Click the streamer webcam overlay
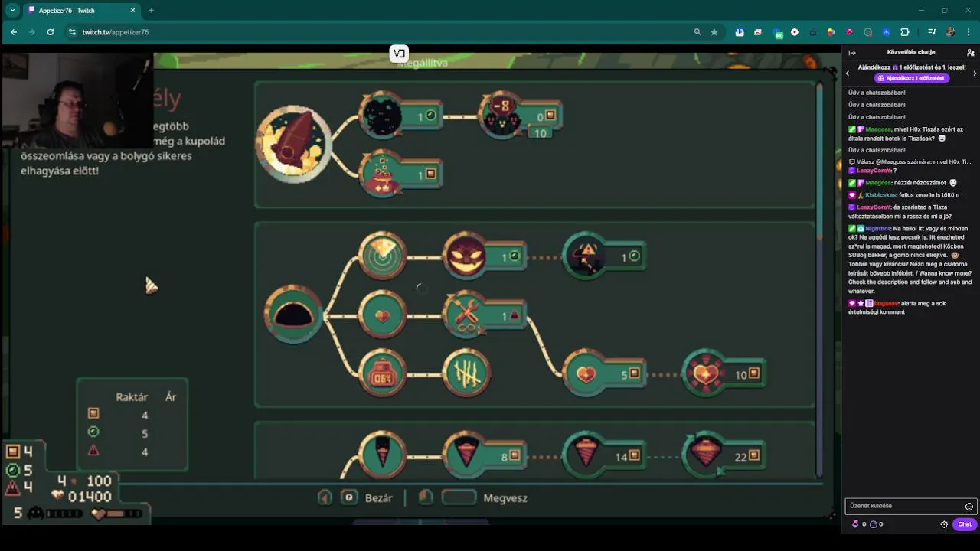This screenshot has width=980, height=551. coord(77,99)
